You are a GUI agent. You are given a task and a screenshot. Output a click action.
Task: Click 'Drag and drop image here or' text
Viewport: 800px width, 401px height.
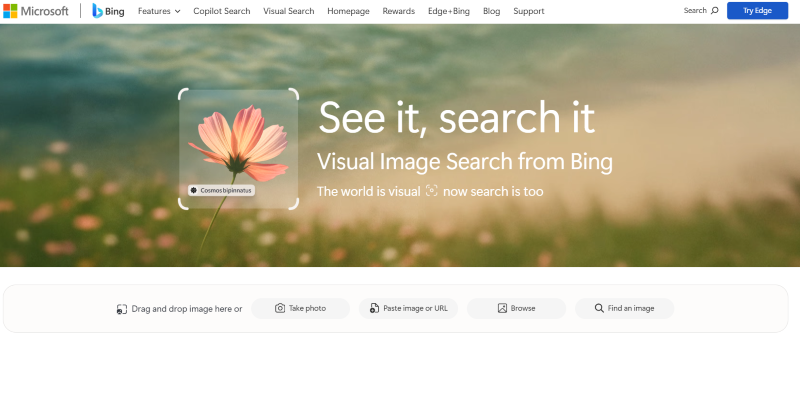187,309
